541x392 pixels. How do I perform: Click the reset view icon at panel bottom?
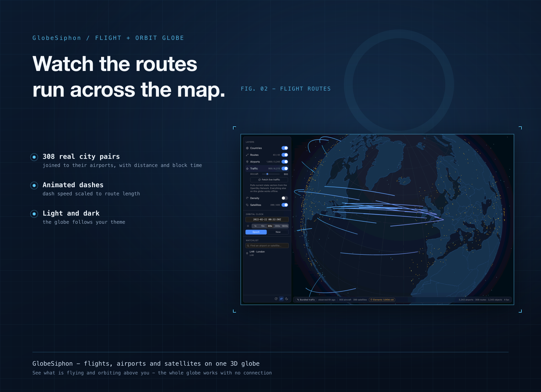(x=276, y=299)
